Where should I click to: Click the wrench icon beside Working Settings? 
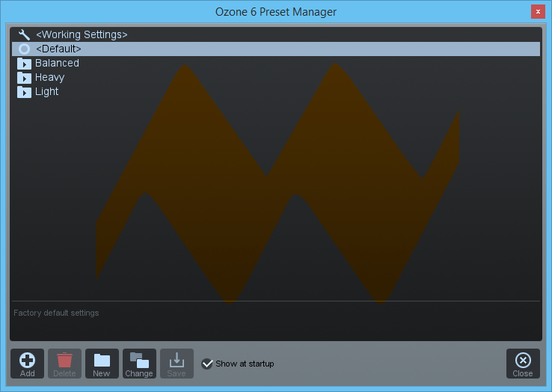[x=24, y=34]
